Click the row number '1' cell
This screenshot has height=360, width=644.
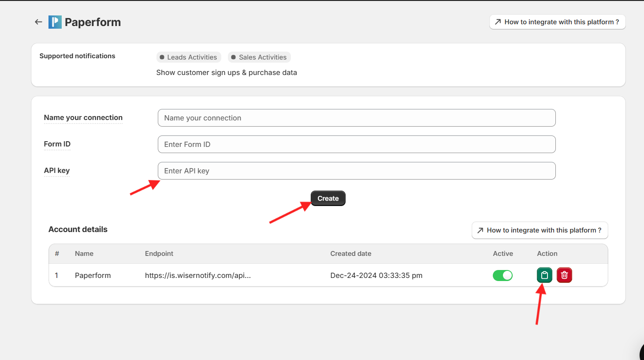[x=56, y=275]
